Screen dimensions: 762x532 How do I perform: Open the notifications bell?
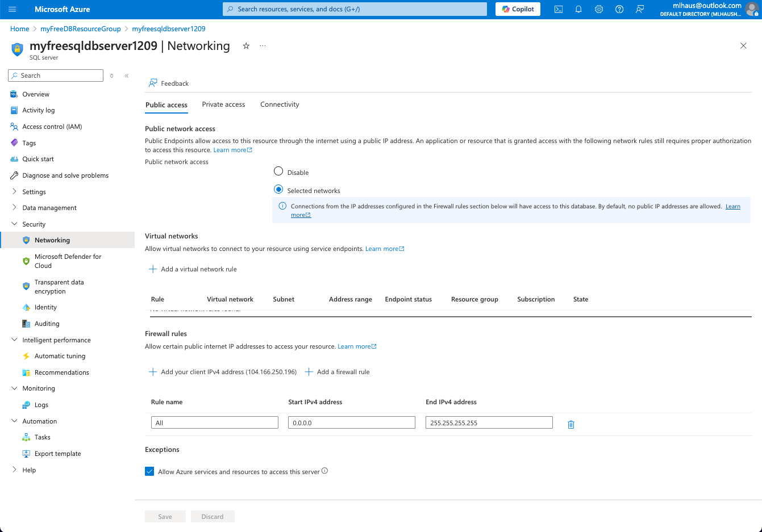[578, 9]
